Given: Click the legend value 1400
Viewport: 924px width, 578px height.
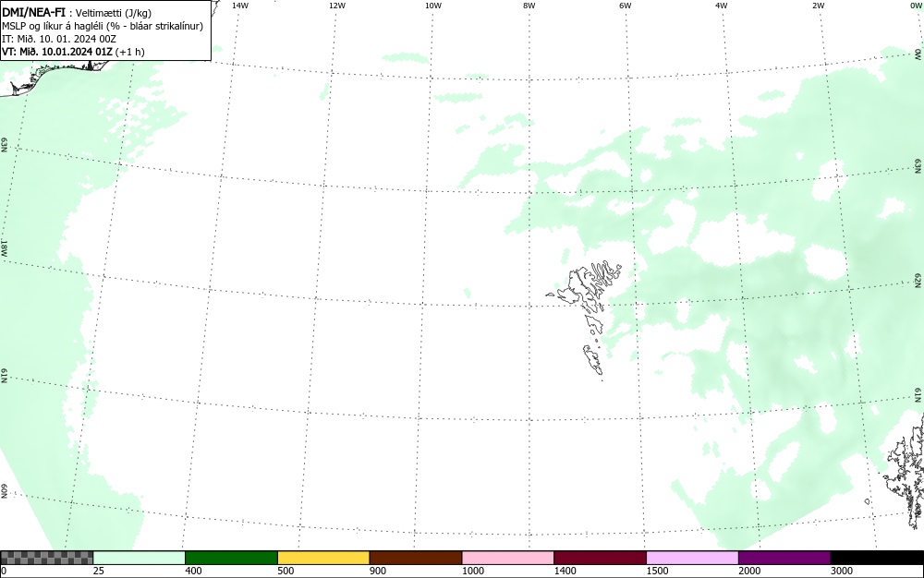Looking at the screenshot, I should click(x=565, y=571).
